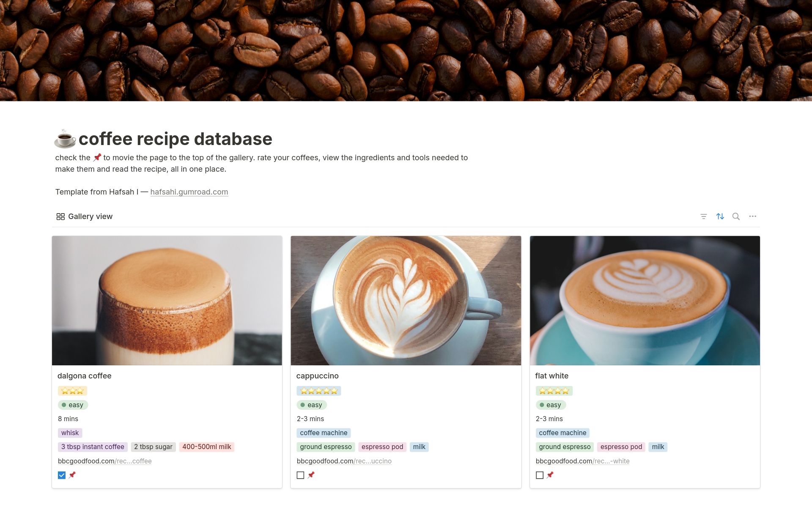Open the ellipsis menu for the gallery view

(x=753, y=216)
